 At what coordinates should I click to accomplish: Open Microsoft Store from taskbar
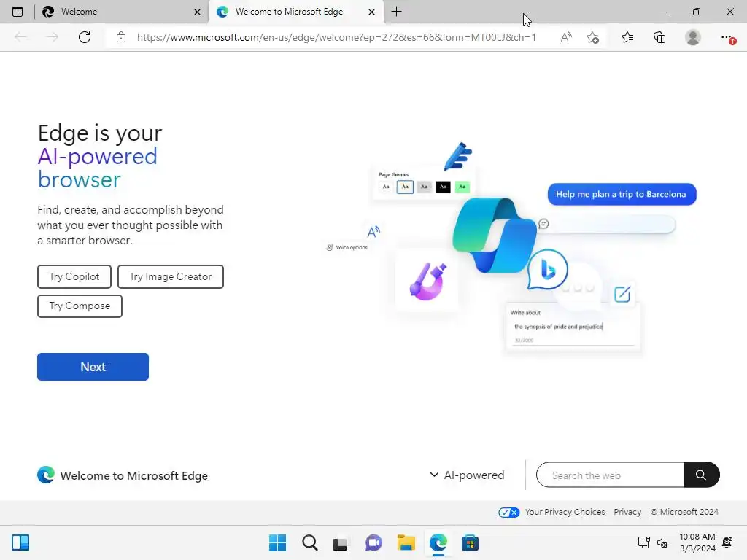coord(470,542)
